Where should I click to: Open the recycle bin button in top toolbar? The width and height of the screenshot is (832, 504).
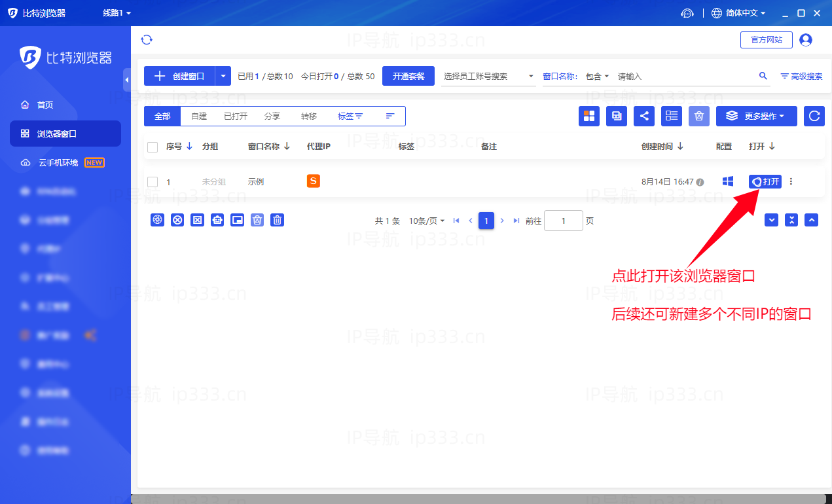pyautogui.click(x=699, y=116)
